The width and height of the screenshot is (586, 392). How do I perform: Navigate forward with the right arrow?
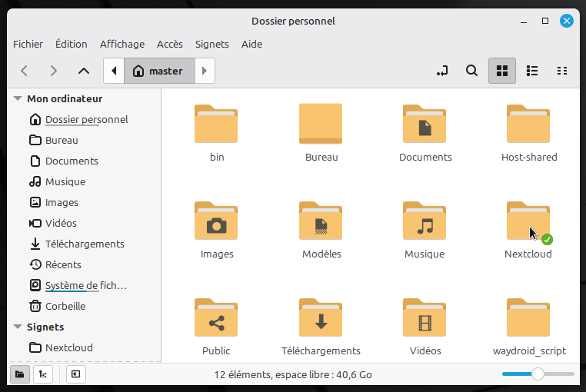pos(53,71)
